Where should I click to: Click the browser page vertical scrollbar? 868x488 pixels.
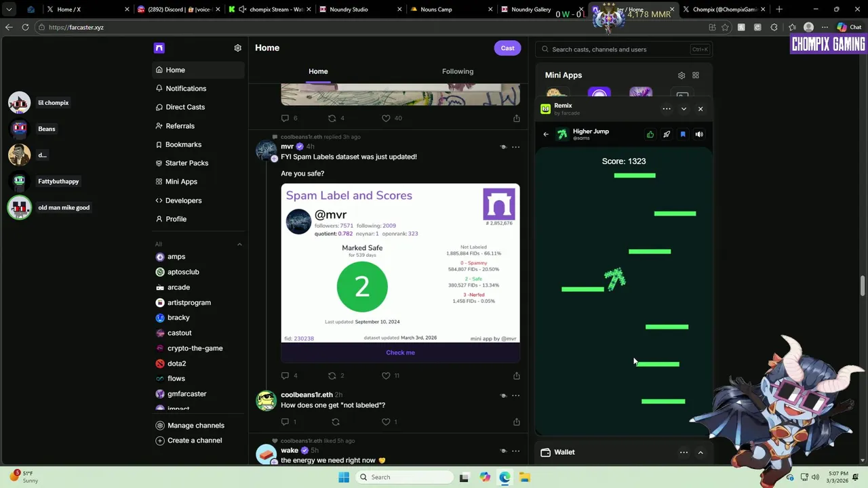(863, 285)
